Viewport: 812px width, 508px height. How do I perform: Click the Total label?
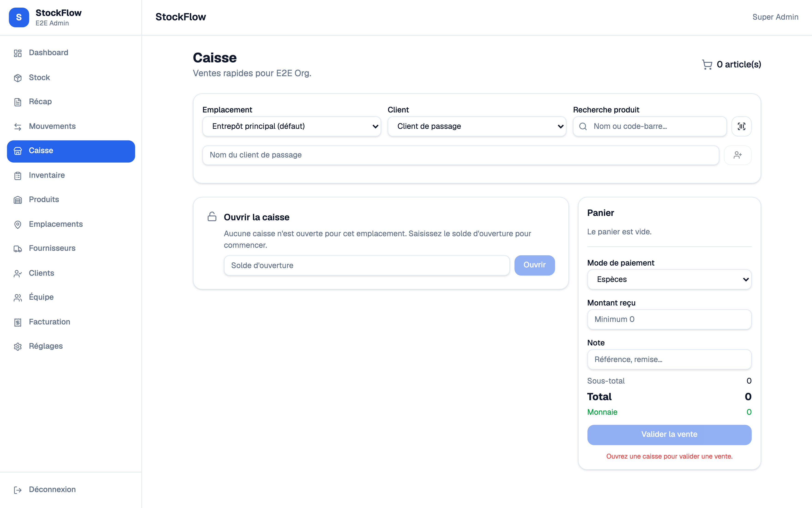tap(599, 397)
